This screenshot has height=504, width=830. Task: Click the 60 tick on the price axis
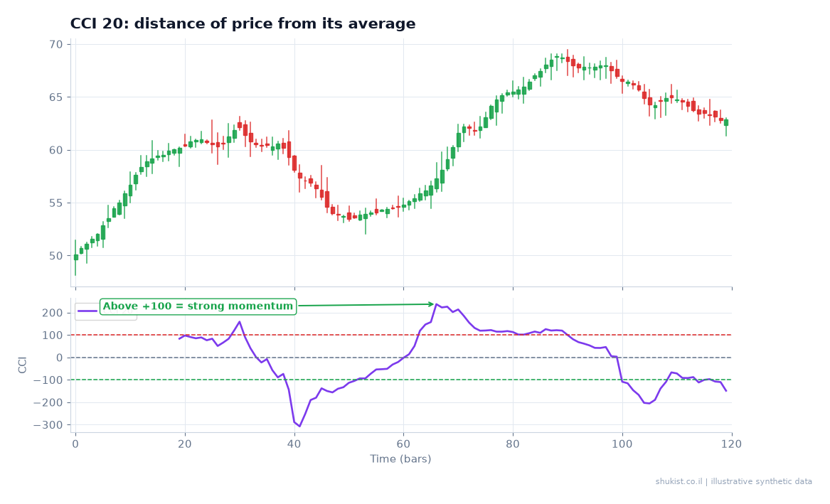pos(56,150)
